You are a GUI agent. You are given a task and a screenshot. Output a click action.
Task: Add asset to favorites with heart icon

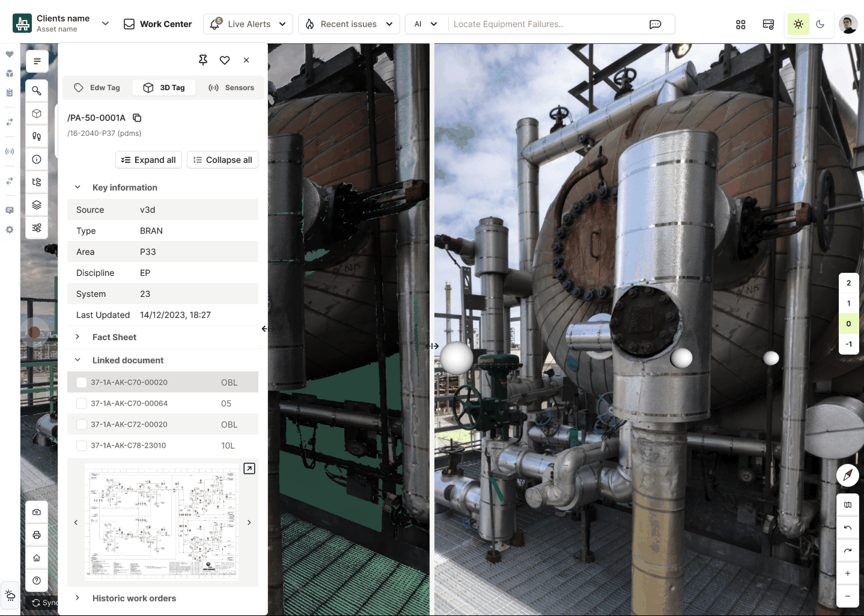(225, 60)
